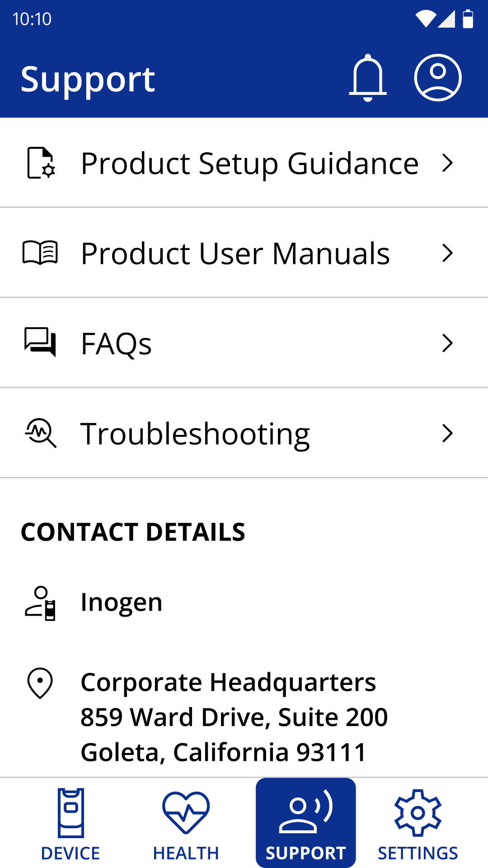The width and height of the screenshot is (488, 868).
Task: Tap the location pin icon
Action: [x=40, y=683]
